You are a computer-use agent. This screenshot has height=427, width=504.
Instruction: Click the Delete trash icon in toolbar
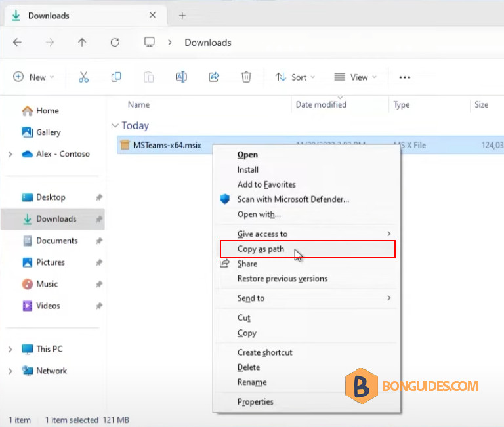point(246,77)
